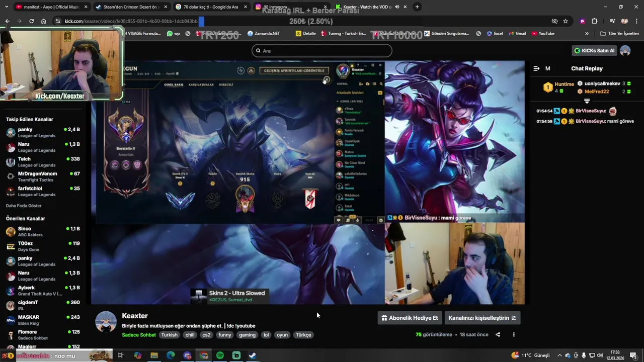Screen dimensions: 644x362
Task: Open cigdemT IRL channel
Action: click(x=43, y=305)
